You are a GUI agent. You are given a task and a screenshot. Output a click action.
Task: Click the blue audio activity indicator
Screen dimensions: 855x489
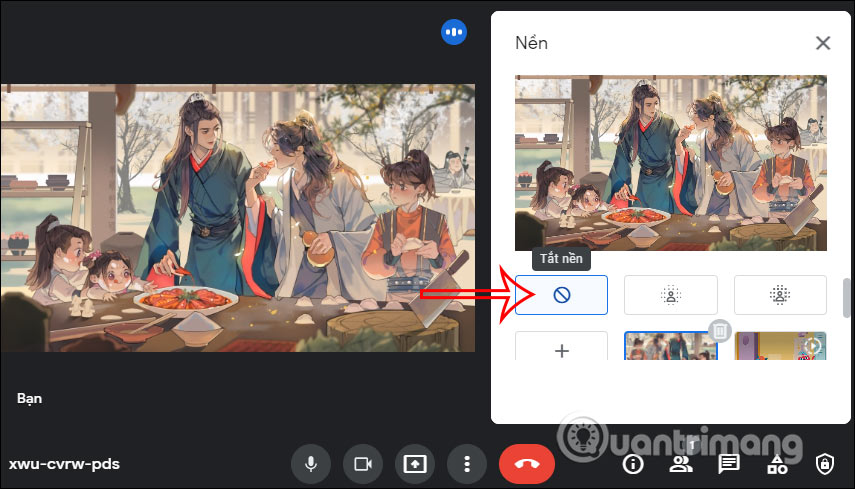click(454, 32)
